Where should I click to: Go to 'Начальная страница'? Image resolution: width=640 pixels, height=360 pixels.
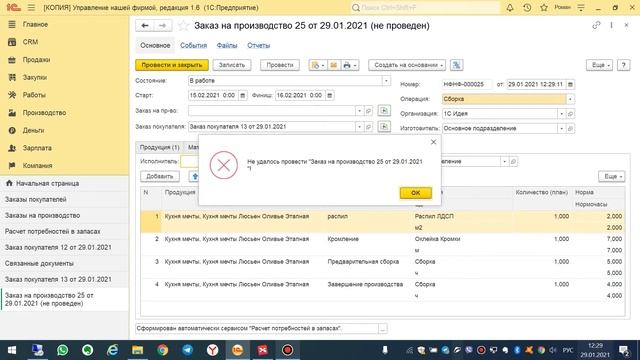pos(47,183)
